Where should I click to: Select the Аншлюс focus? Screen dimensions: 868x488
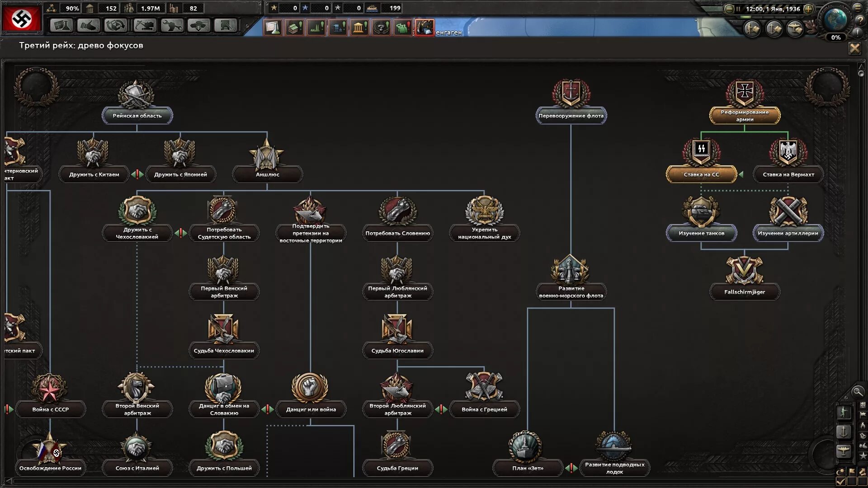pyautogui.click(x=267, y=174)
